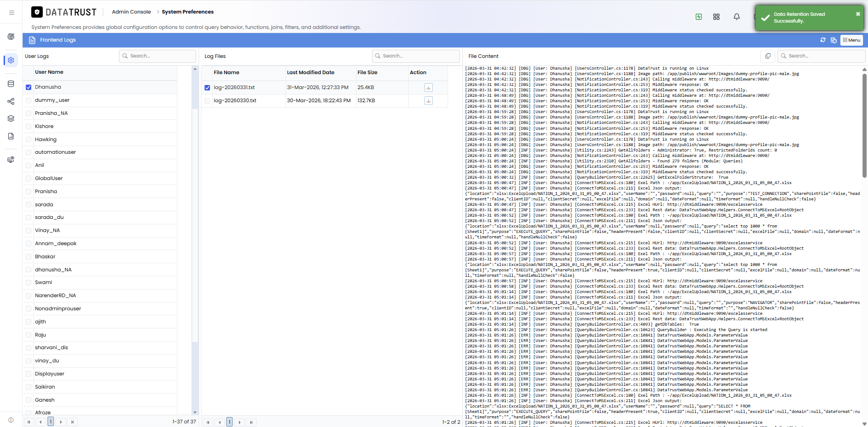The width and height of the screenshot is (868, 427).
Task: Go to previous page of user logs
Action: coord(40,422)
